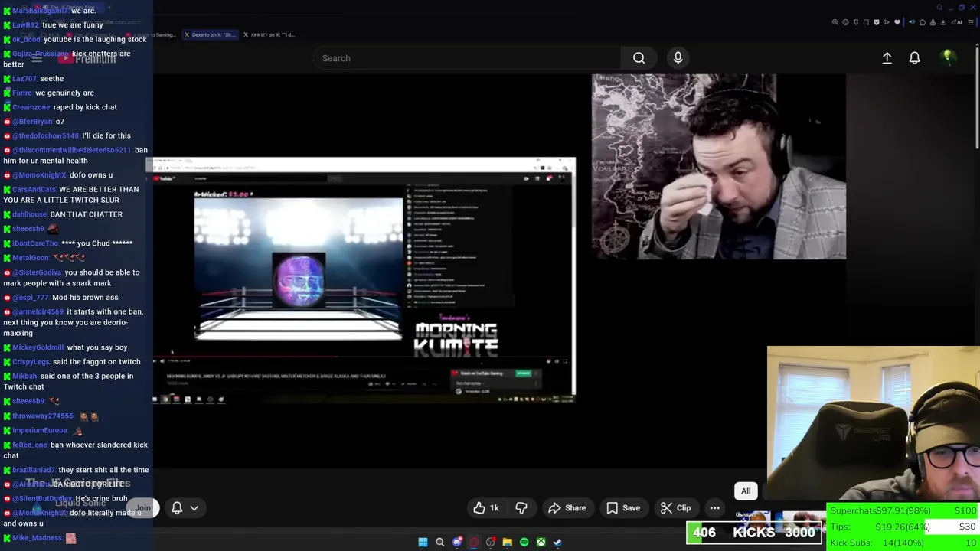Click the browser zoom magnifier toolbar icon
Image resolution: width=980 pixels, height=551 pixels.
tap(835, 22)
